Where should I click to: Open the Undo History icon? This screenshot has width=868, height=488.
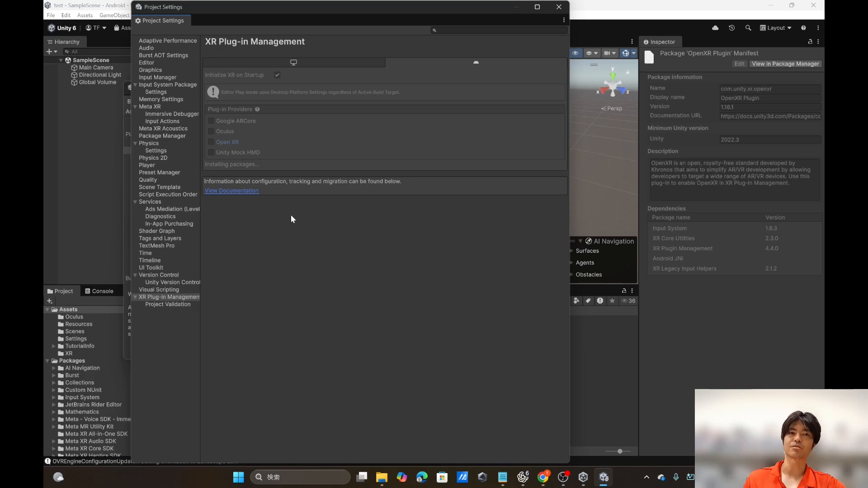point(732,28)
